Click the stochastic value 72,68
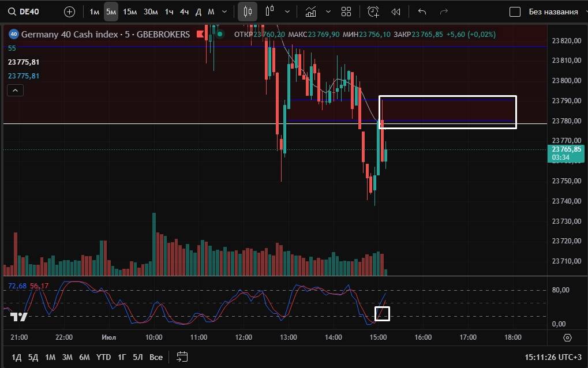The image size is (588, 368). point(17,286)
